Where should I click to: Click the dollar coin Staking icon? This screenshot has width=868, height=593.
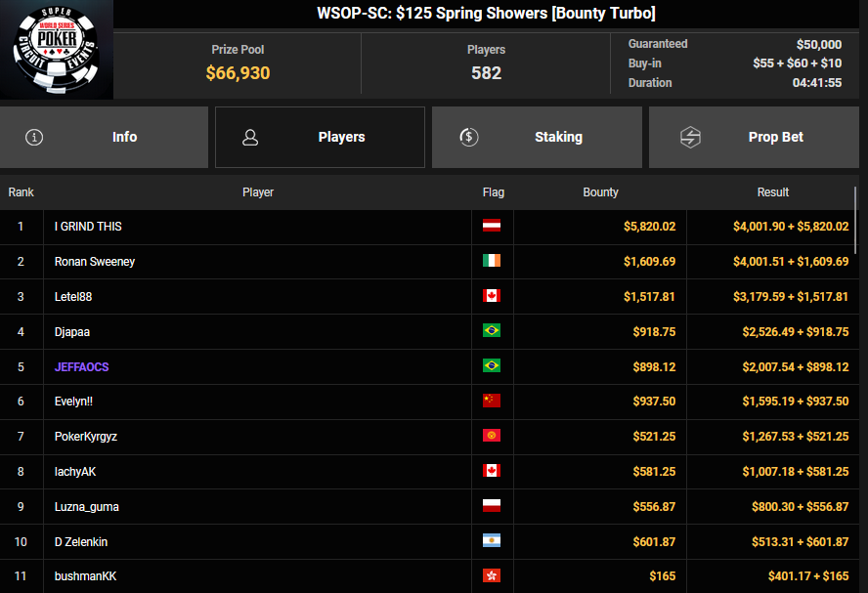click(x=468, y=138)
